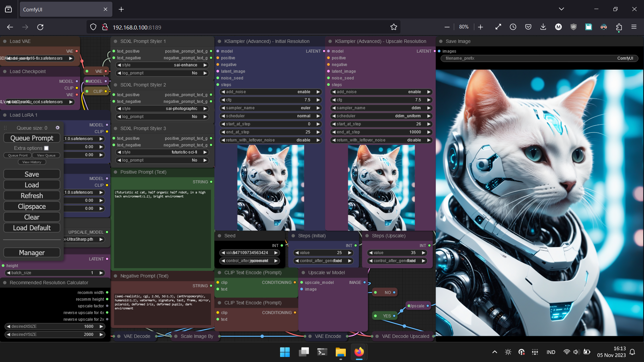
Task: Click the seed value input field
Action: (250, 252)
